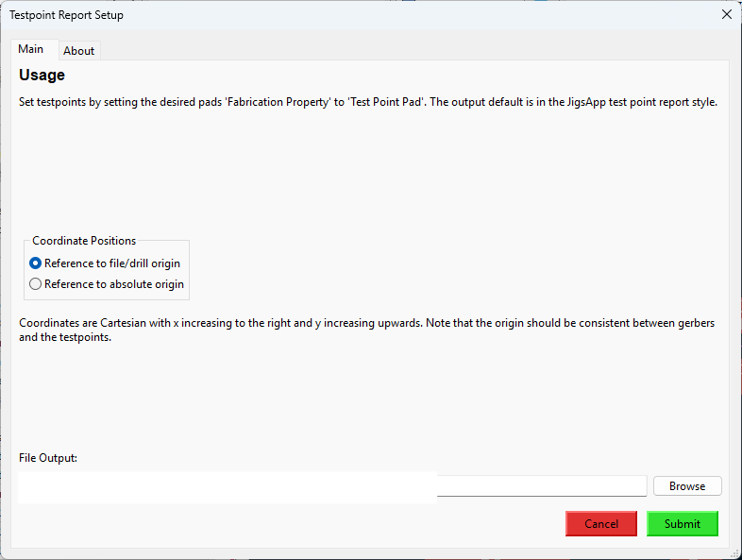Select 'Reference to file/drill origin' radio button

36,263
